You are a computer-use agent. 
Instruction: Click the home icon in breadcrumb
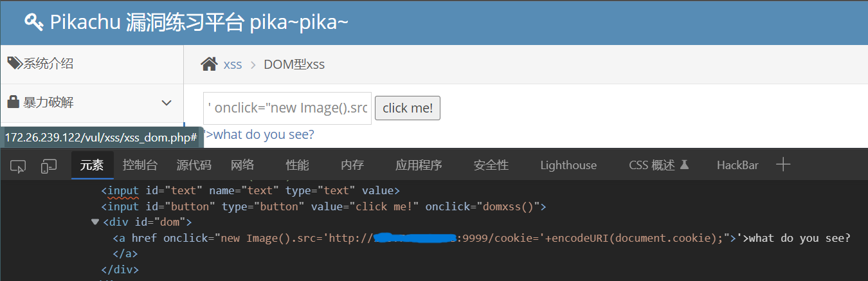(209, 64)
